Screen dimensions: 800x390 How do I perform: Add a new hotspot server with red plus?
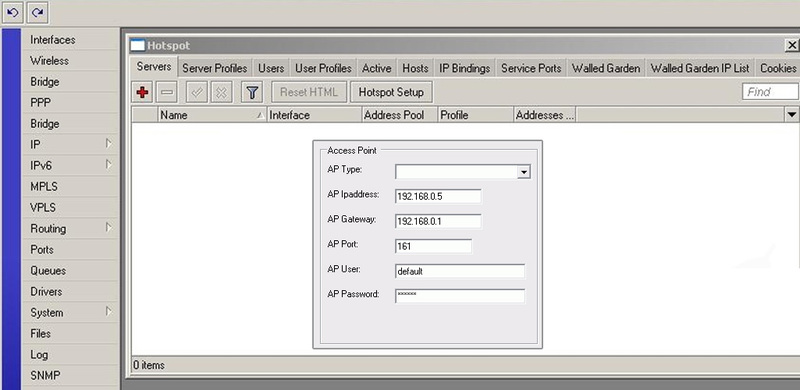pyautogui.click(x=142, y=92)
